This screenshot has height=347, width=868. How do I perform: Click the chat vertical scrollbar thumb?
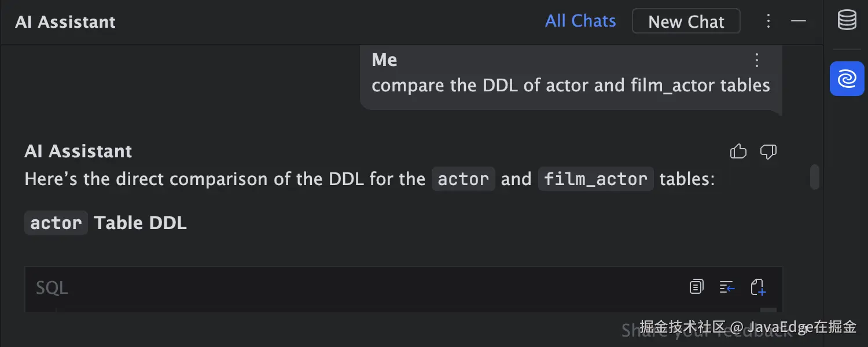click(x=815, y=177)
